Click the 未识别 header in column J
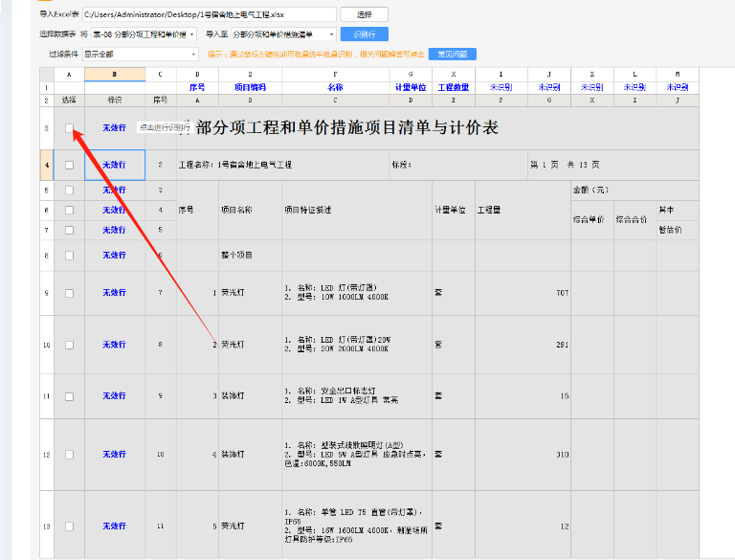The image size is (735, 560). point(549,88)
